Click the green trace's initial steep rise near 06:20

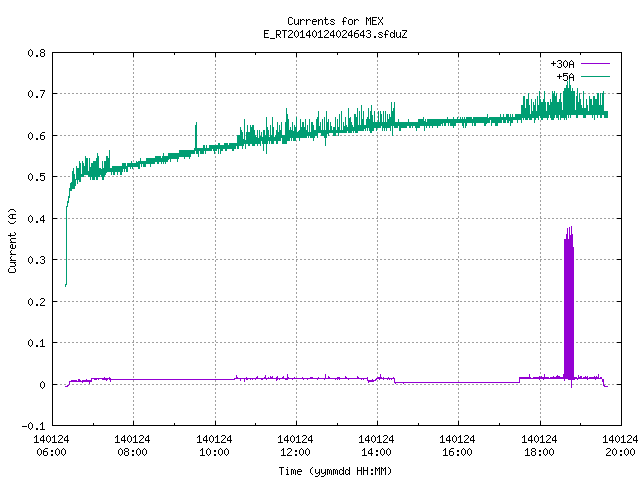tap(67, 245)
